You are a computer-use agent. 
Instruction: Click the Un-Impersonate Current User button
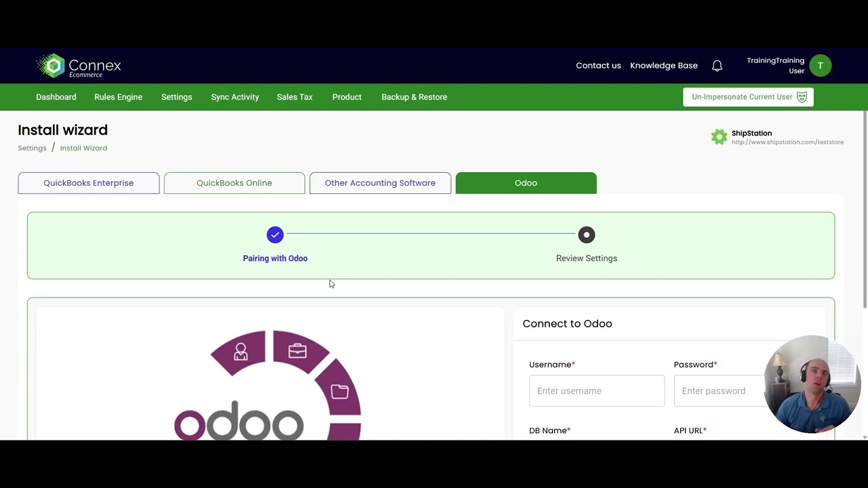[748, 97]
